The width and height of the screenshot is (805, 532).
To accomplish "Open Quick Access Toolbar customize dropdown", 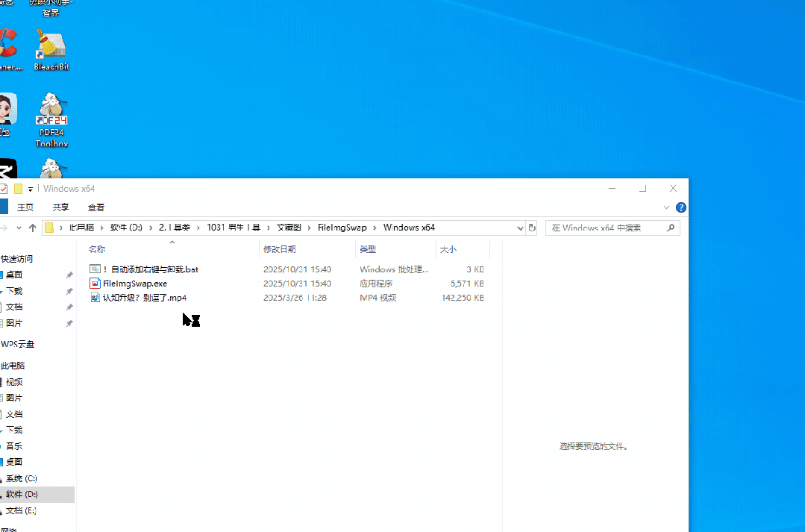I will [31, 190].
